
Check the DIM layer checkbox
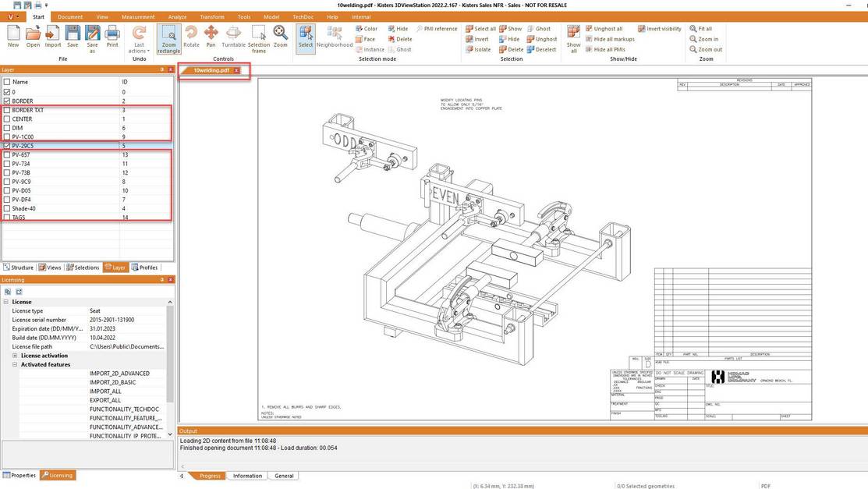7,128
